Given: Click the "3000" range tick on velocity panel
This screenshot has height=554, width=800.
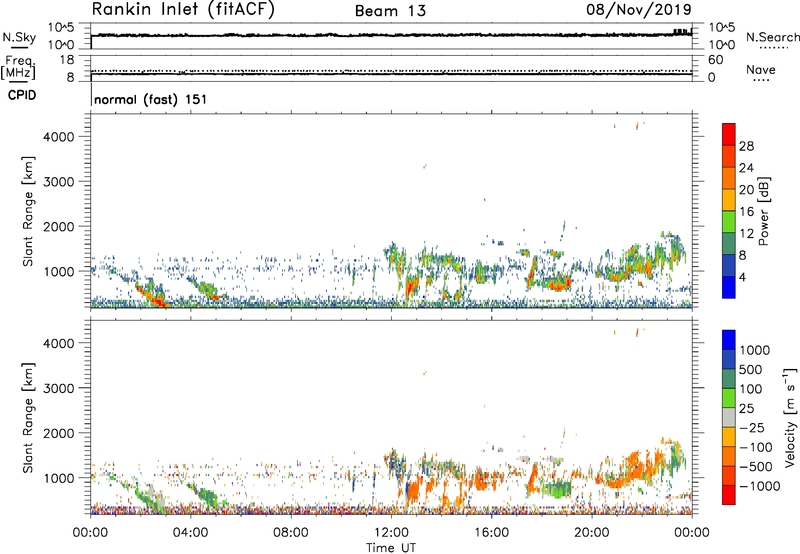Looking at the screenshot, I should tap(58, 388).
